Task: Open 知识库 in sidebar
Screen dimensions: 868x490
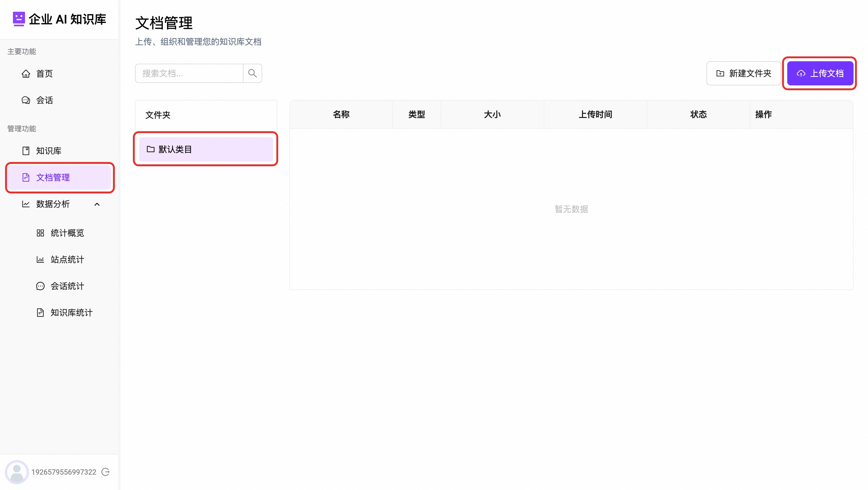Action: 48,151
